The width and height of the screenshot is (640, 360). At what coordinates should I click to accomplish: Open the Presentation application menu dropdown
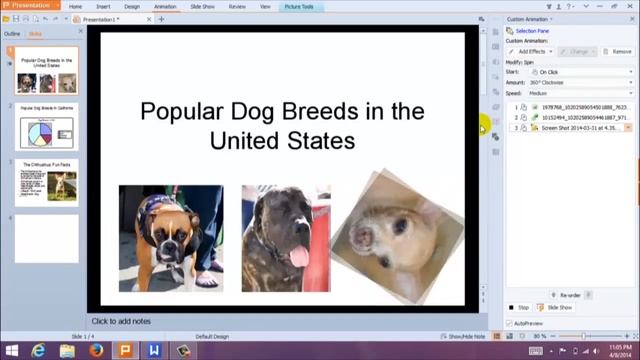point(57,6)
